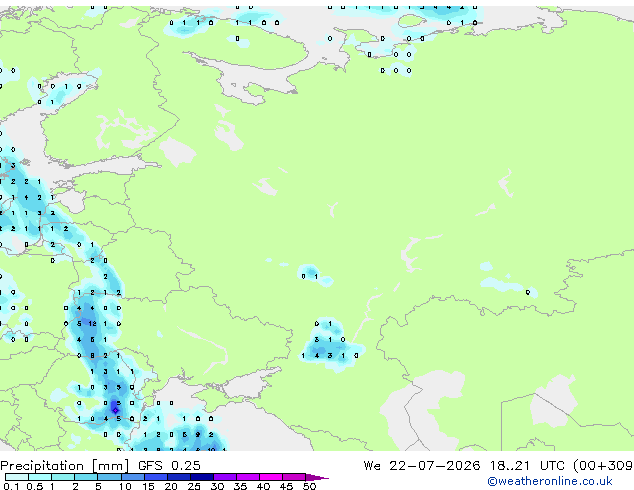Select legend swatch between 40 and 45
Image resolution: width=634 pixels, height=490 pixels.
coord(271,477)
